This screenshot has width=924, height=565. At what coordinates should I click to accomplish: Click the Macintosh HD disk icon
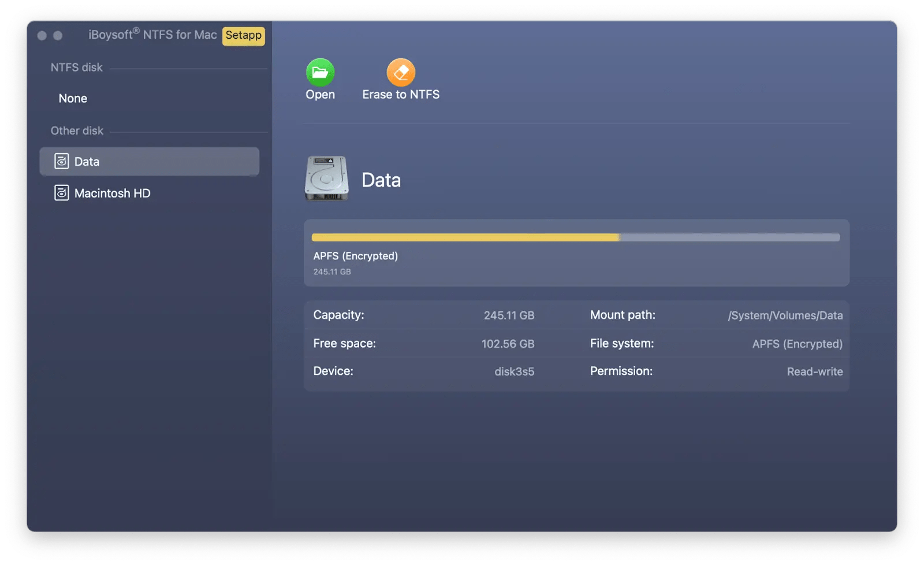pos(61,193)
